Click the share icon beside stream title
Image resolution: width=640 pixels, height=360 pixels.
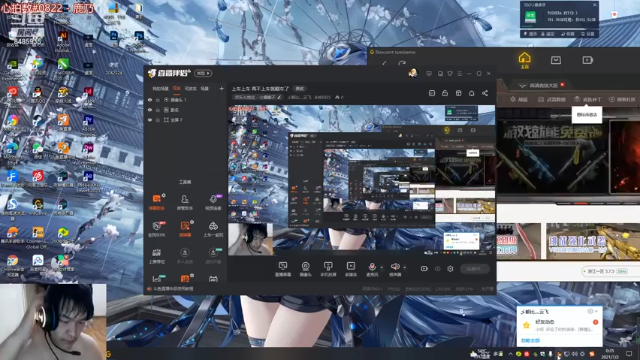click(485, 93)
